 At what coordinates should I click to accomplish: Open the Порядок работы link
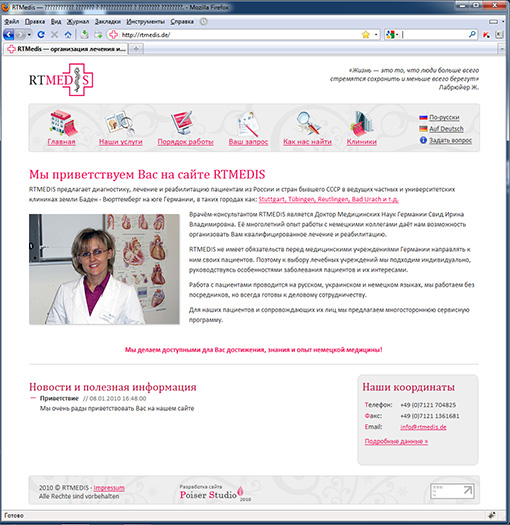[x=186, y=142]
